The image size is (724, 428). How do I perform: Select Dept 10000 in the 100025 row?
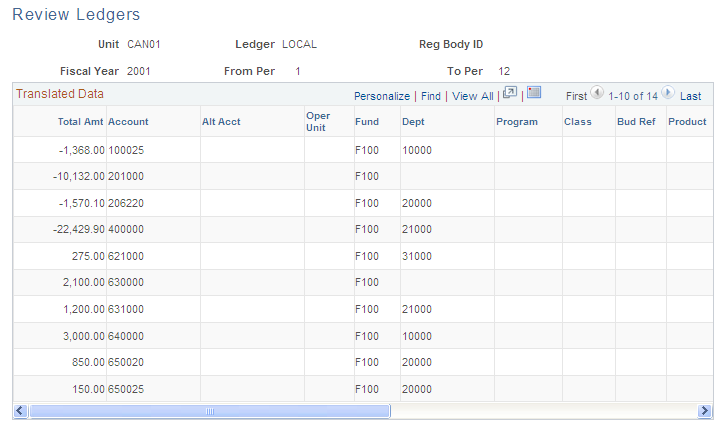(417, 151)
